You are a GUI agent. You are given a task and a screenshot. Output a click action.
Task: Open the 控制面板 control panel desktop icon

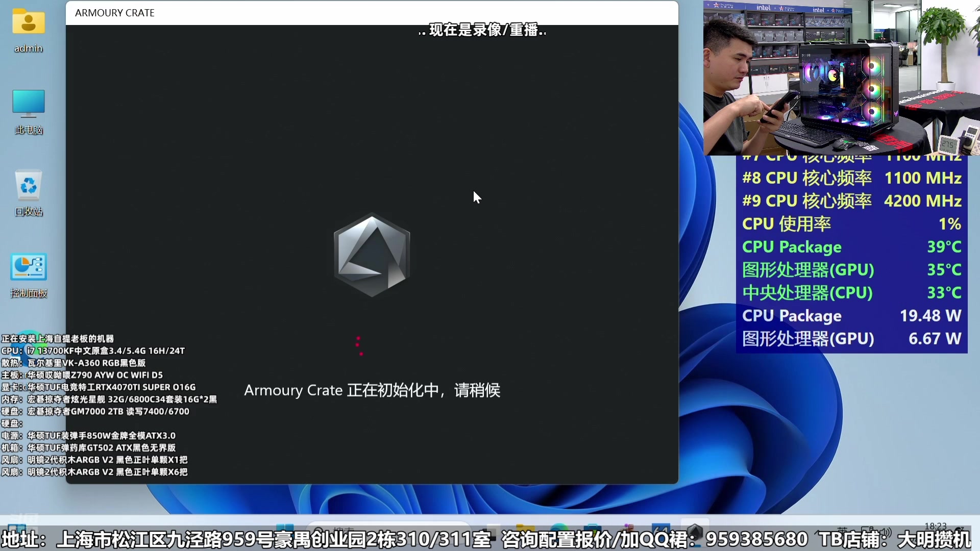coord(29,275)
